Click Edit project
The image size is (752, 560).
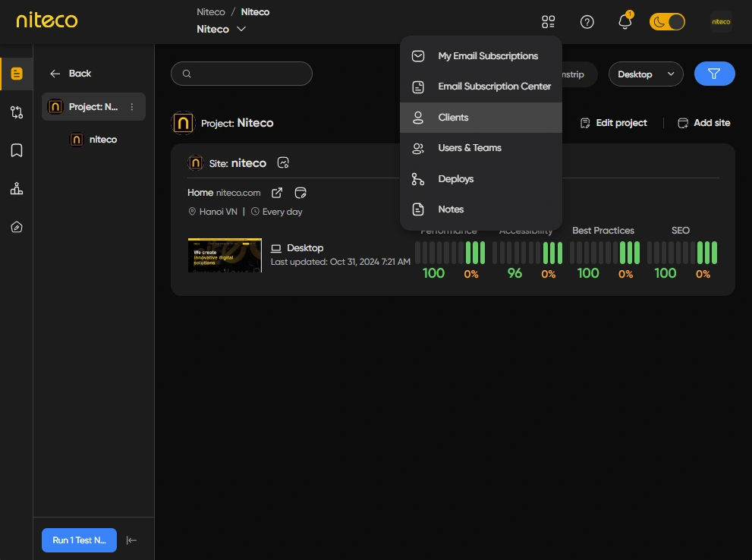coord(613,123)
